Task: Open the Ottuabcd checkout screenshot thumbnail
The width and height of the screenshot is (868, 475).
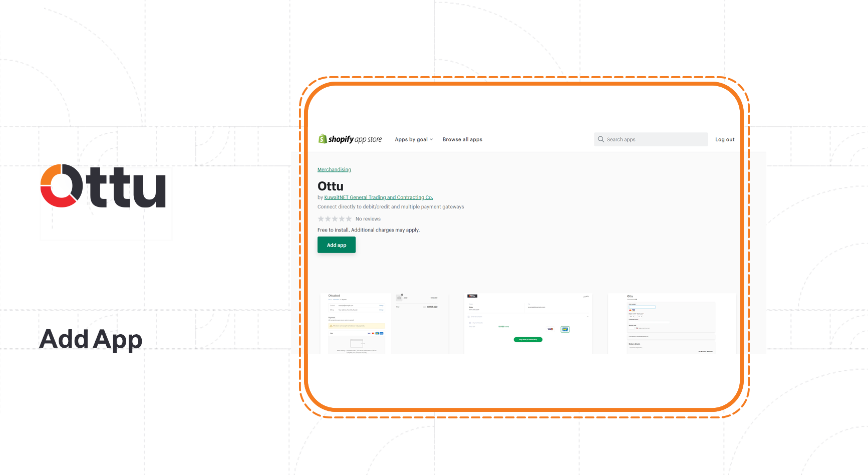Action: point(355,323)
